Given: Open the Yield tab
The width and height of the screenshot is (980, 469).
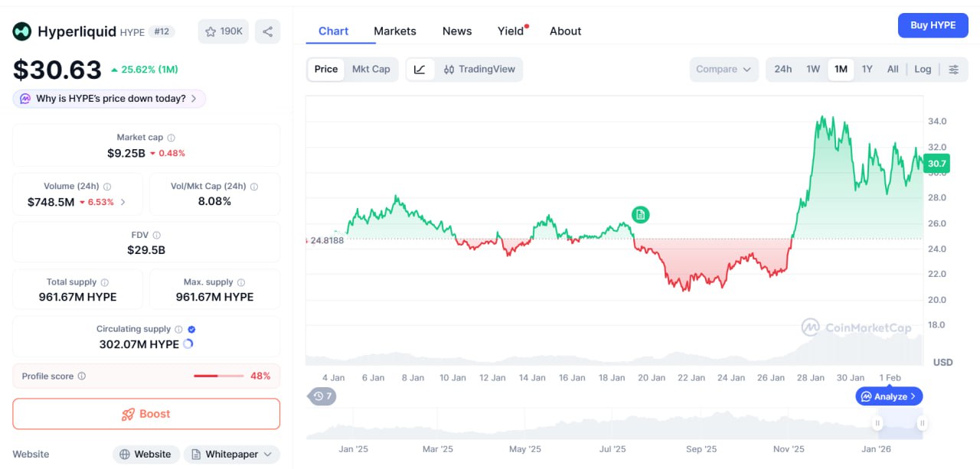Looking at the screenshot, I should [511, 31].
